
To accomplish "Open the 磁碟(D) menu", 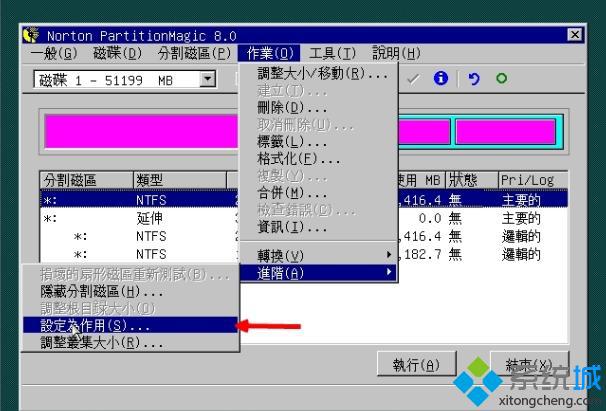I will pyautogui.click(x=117, y=53).
